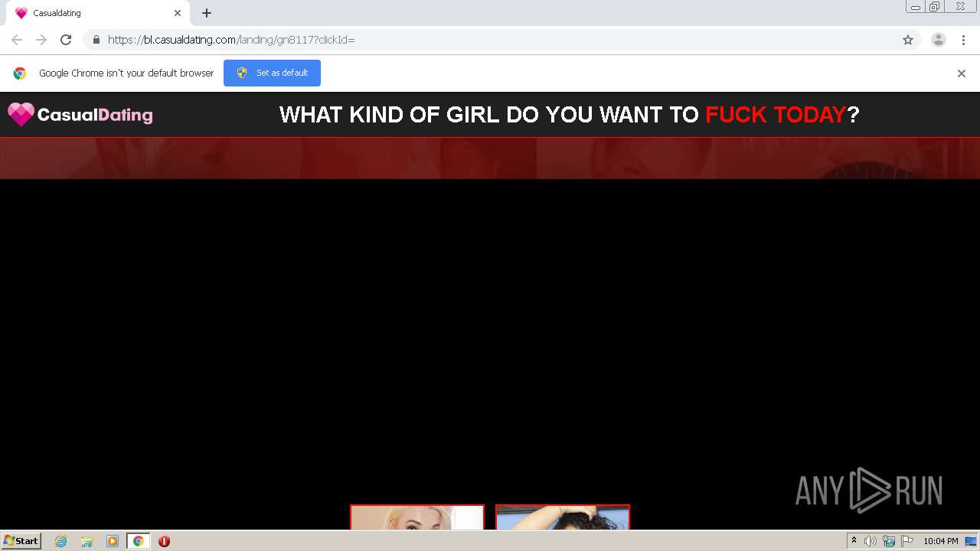This screenshot has height=551, width=980.
Task: Open the Chrome three-dot menu
Action: click(962, 40)
